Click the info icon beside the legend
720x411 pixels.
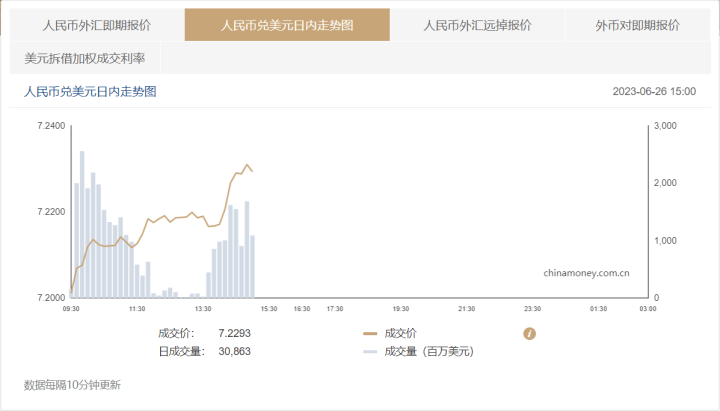click(x=531, y=334)
